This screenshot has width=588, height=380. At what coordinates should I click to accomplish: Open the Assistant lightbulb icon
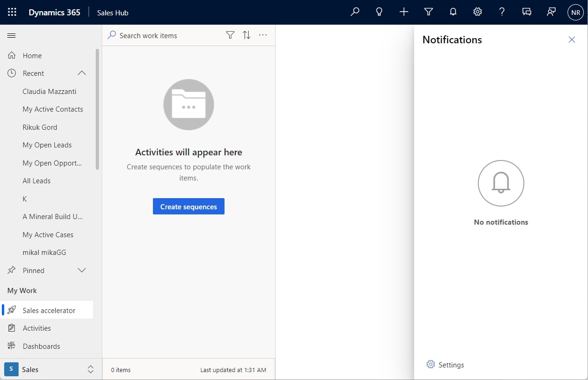(x=379, y=12)
